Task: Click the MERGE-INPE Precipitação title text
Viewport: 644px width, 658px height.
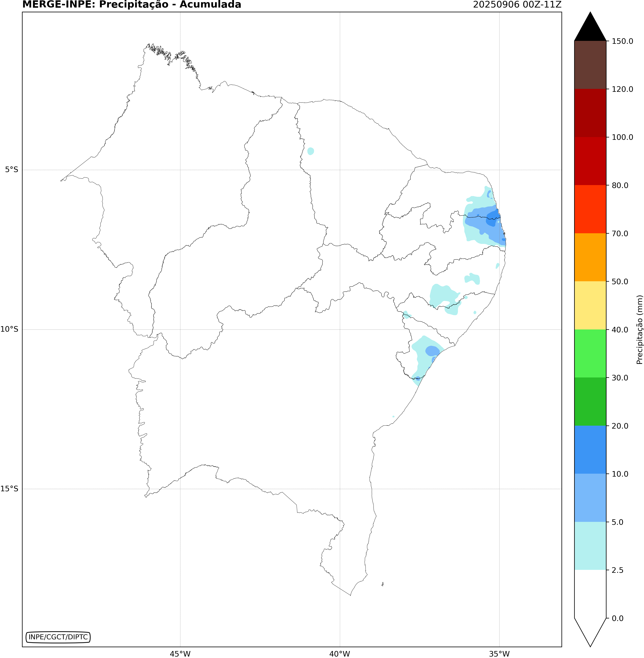Action: [x=132, y=5]
